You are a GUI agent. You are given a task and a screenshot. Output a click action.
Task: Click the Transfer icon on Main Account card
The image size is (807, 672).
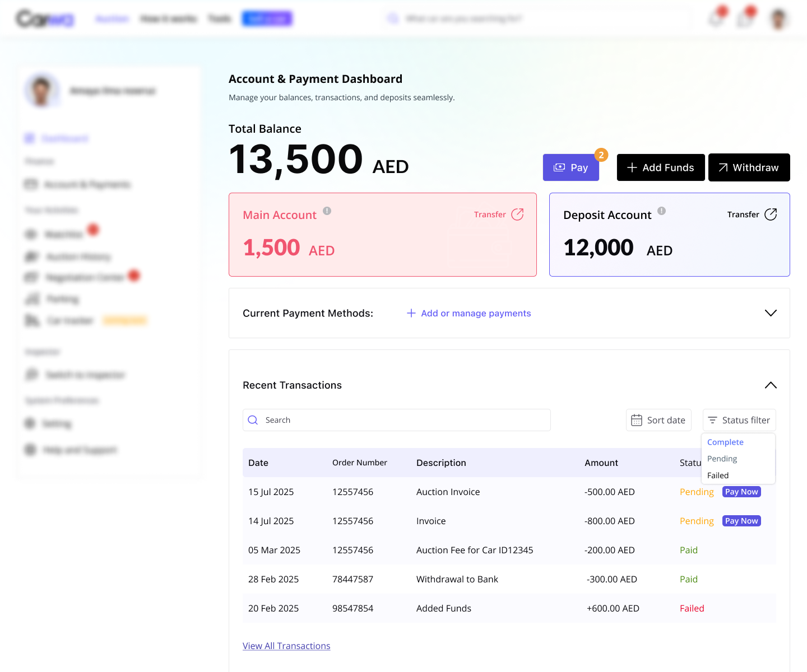(517, 214)
